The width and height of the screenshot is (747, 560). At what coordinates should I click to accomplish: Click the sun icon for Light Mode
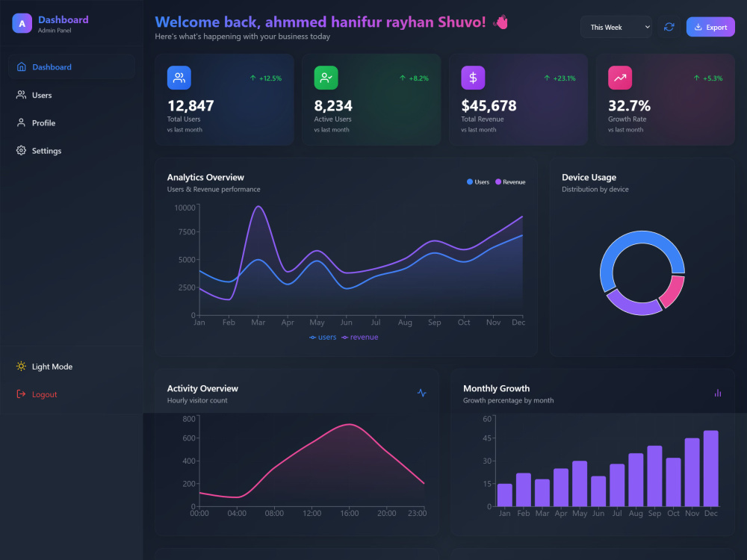coord(22,366)
